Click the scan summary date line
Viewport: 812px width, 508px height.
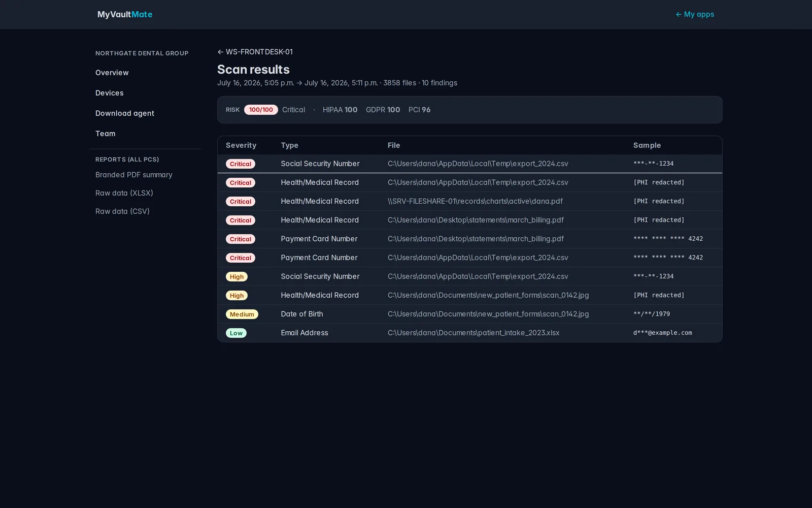click(x=337, y=83)
